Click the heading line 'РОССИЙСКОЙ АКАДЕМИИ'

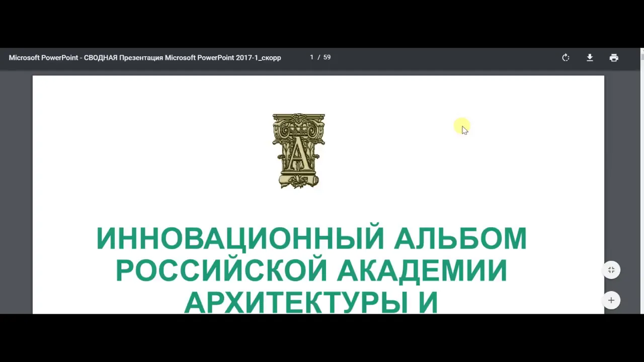311,270
